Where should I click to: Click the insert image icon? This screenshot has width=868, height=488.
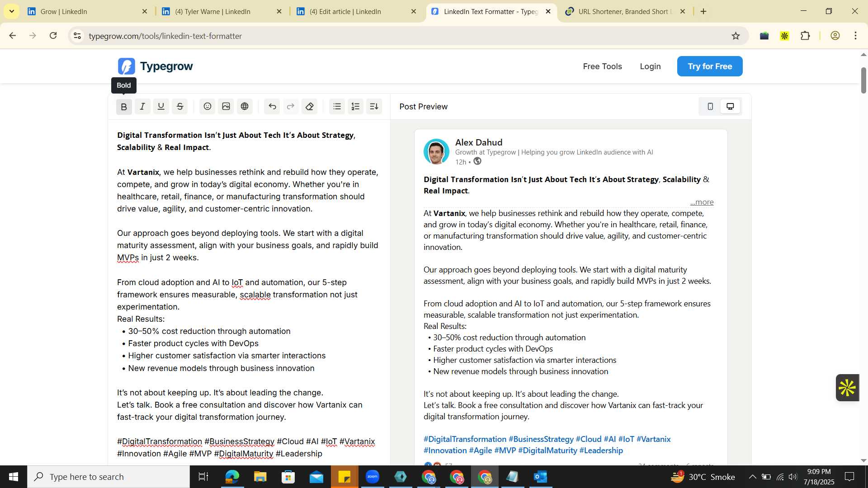pyautogui.click(x=226, y=107)
